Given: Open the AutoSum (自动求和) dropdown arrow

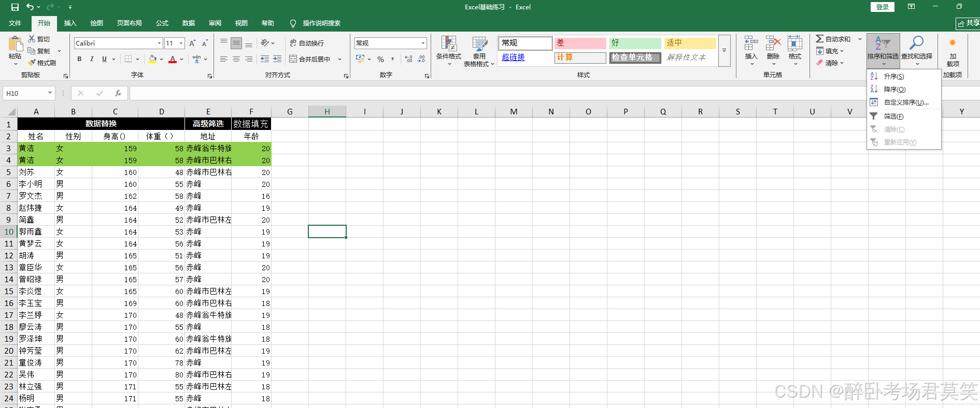Looking at the screenshot, I should click(860, 39).
